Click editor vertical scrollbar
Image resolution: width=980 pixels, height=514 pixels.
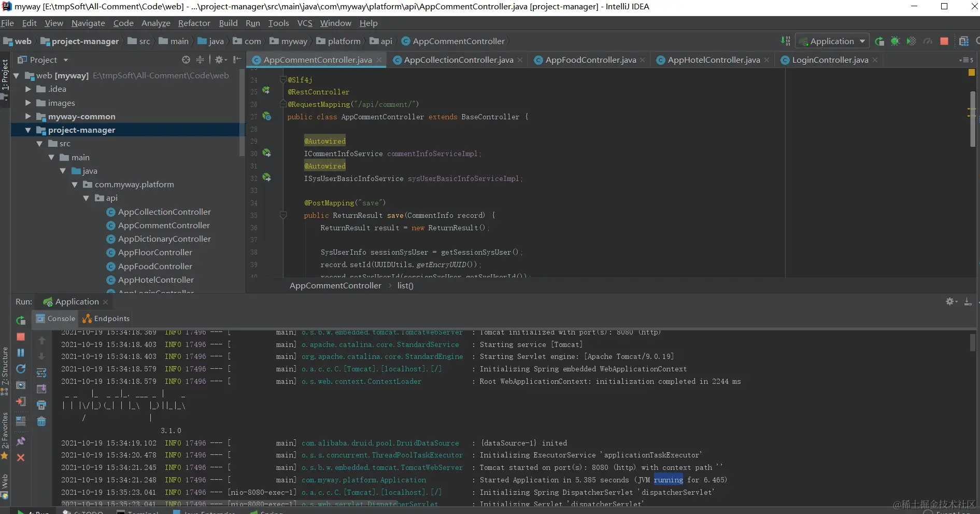tap(973, 119)
